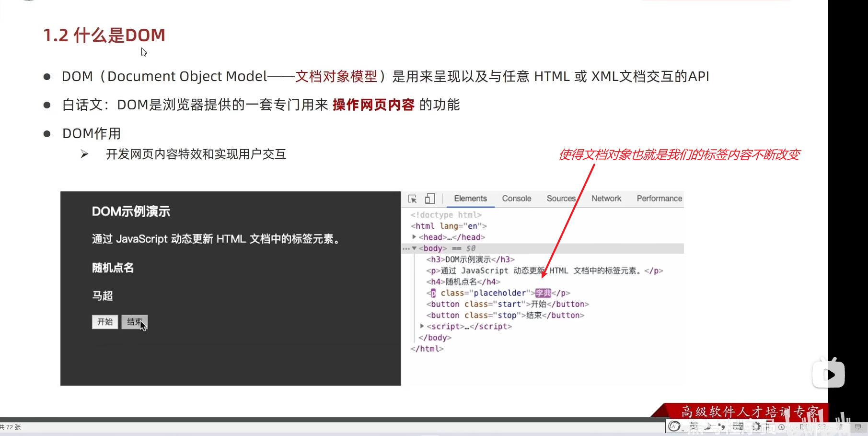This screenshot has width=868, height=436.
Task: Click the DOM示例演示 demo title
Action: [131, 212]
